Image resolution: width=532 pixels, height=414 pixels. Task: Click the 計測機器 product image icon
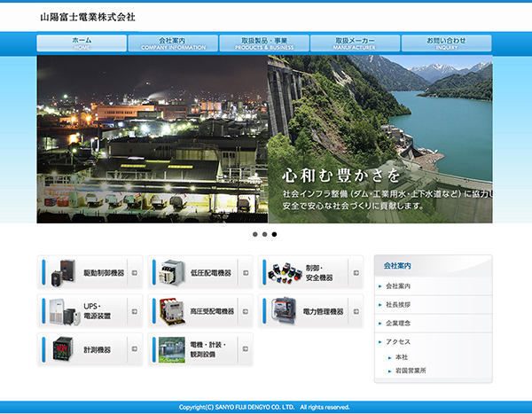(62, 349)
